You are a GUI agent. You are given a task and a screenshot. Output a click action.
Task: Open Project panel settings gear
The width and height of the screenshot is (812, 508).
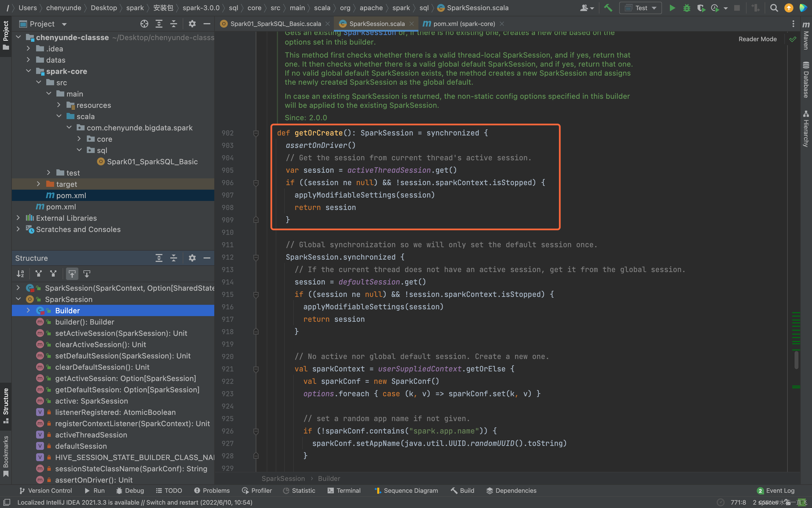click(192, 24)
